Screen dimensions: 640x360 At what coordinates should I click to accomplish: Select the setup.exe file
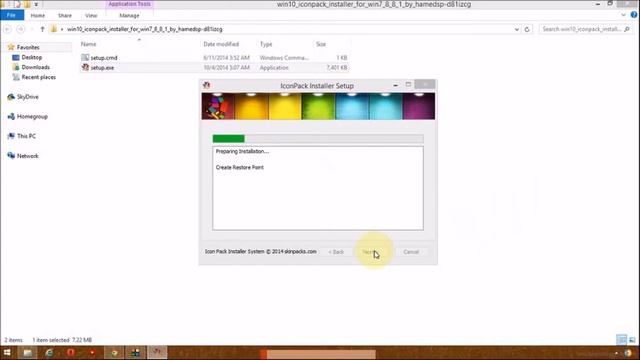click(214, 68)
